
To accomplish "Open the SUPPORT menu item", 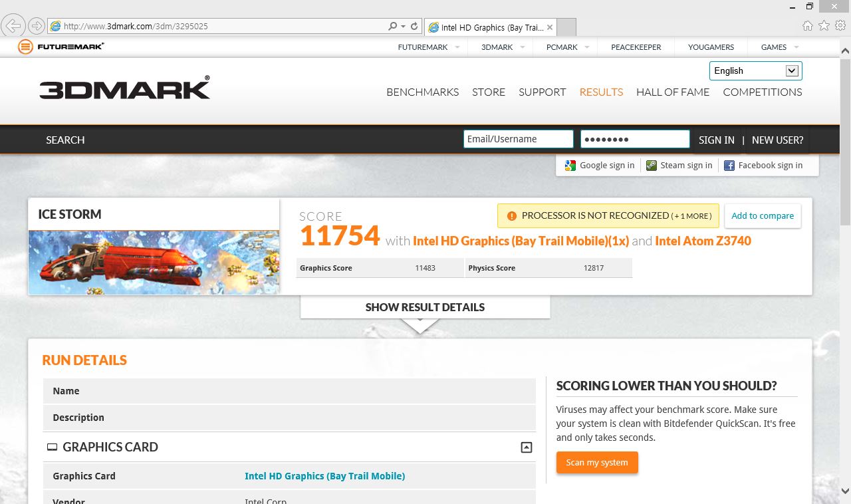I will (x=543, y=92).
